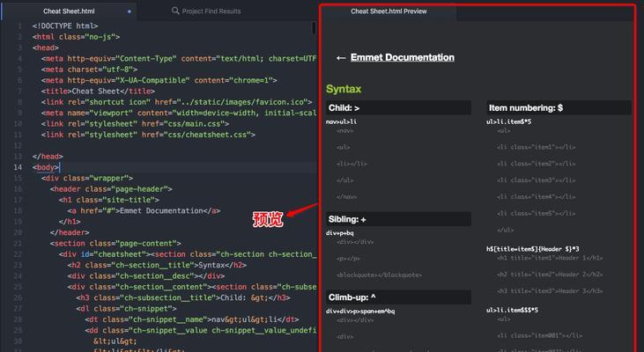Click the snippet h$[title=item$]{Header $}*3
Viewport: 644px width, 352px height.
tap(533, 249)
